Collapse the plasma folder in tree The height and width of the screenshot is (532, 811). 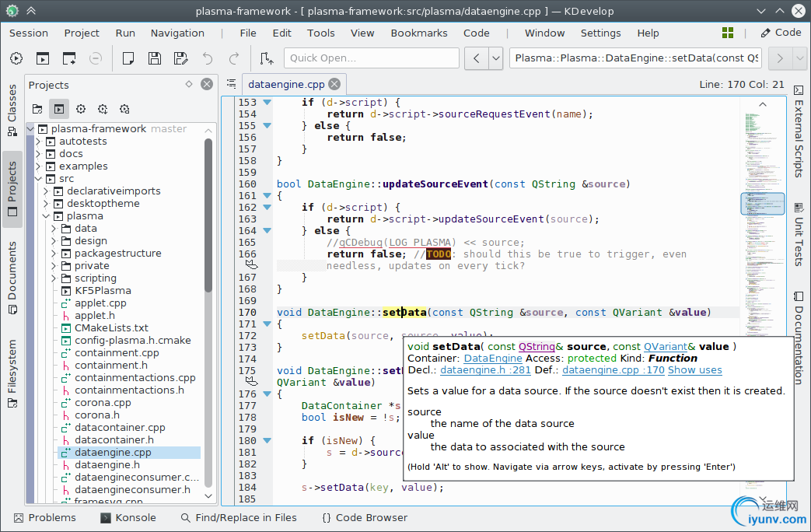click(x=45, y=216)
